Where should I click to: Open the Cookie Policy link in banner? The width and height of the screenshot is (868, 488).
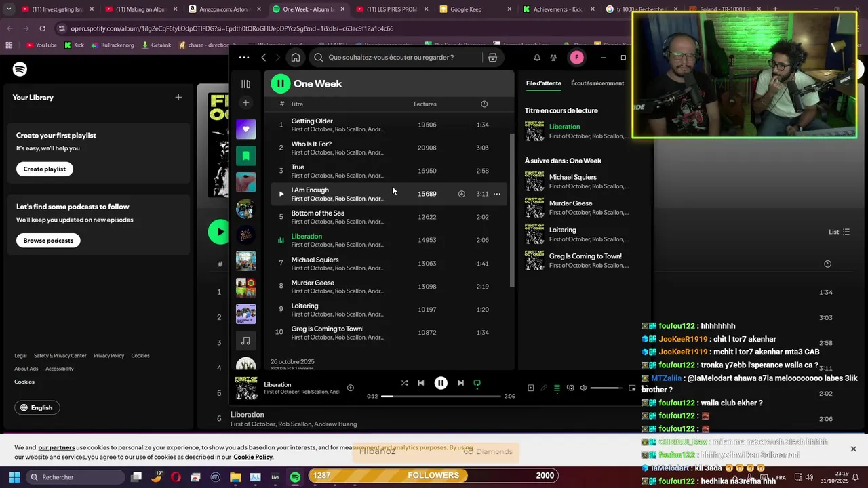click(x=254, y=457)
